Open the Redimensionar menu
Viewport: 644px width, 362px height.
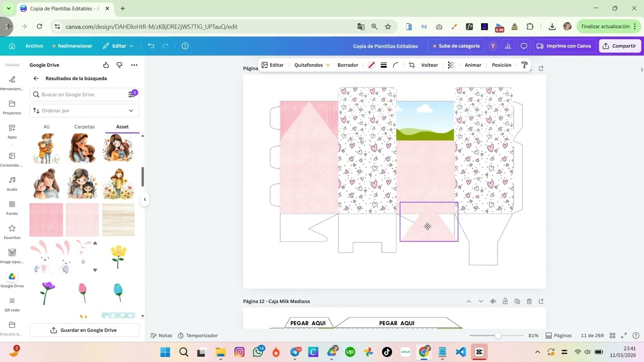72,46
